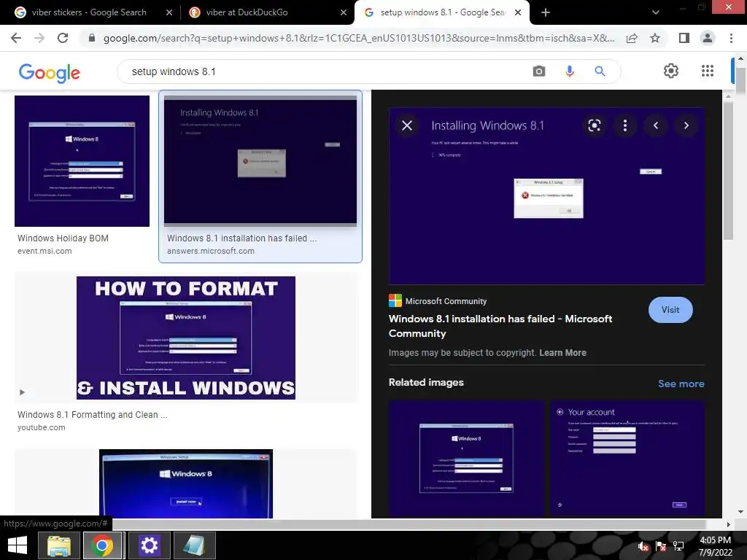This screenshot has width=747, height=560.
Task: Start voice search with microphone
Action: point(569,71)
